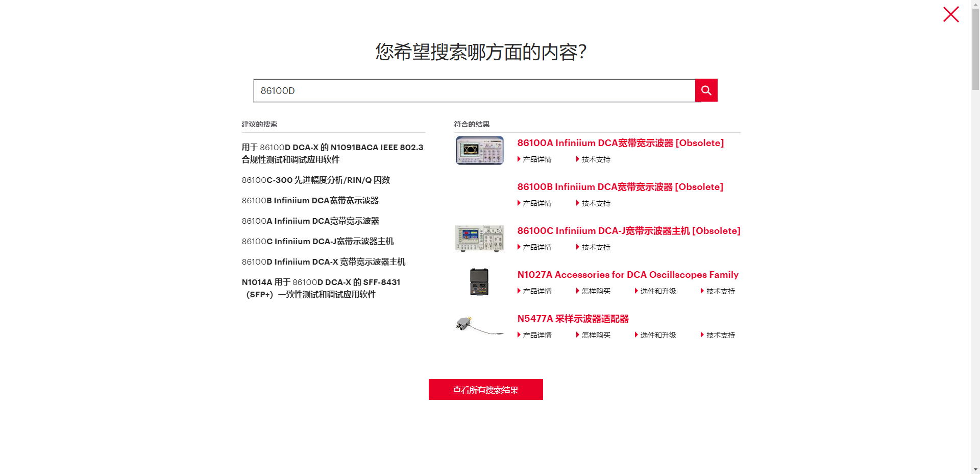The width and height of the screenshot is (980, 474).
Task: Click the N1027A accessories case thumbnail
Action: coord(479,281)
